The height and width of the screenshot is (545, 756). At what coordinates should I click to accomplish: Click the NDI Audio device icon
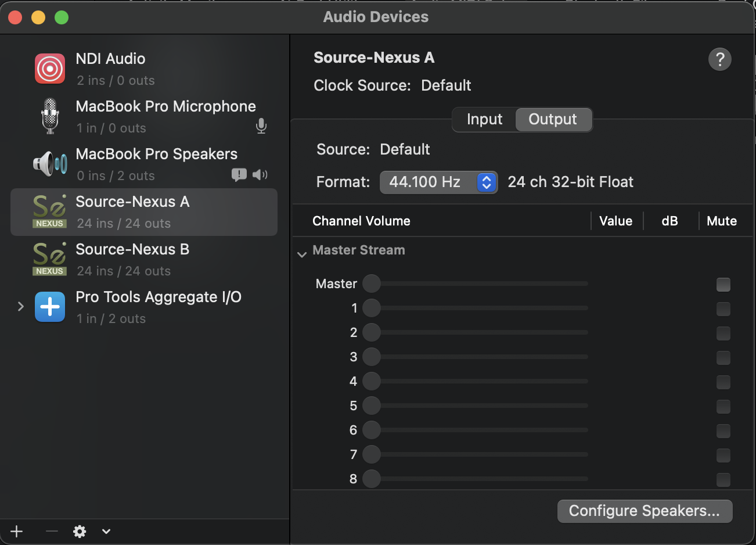pyautogui.click(x=50, y=69)
